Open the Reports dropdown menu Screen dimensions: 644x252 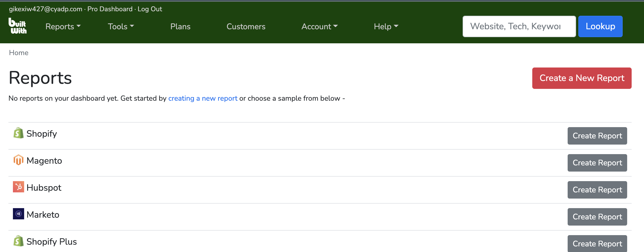tap(63, 26)
